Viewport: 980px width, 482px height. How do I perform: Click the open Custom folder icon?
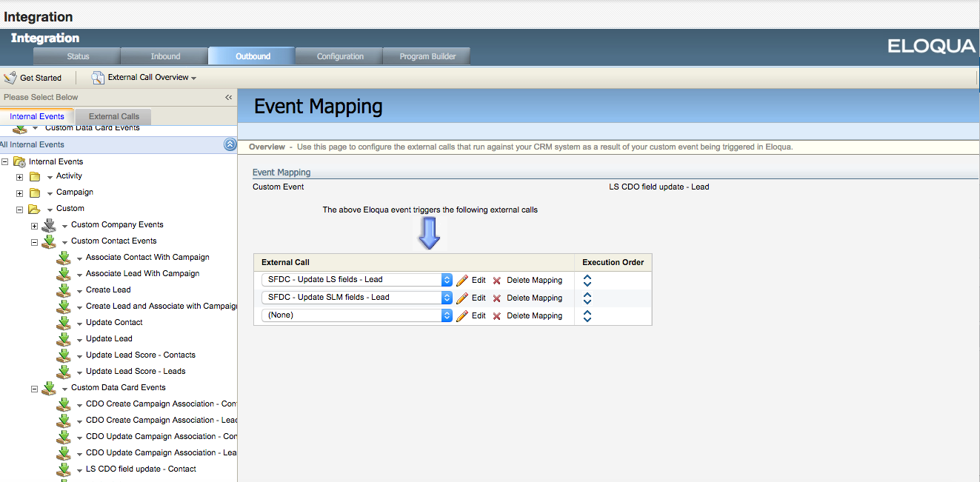coord(34,209)
